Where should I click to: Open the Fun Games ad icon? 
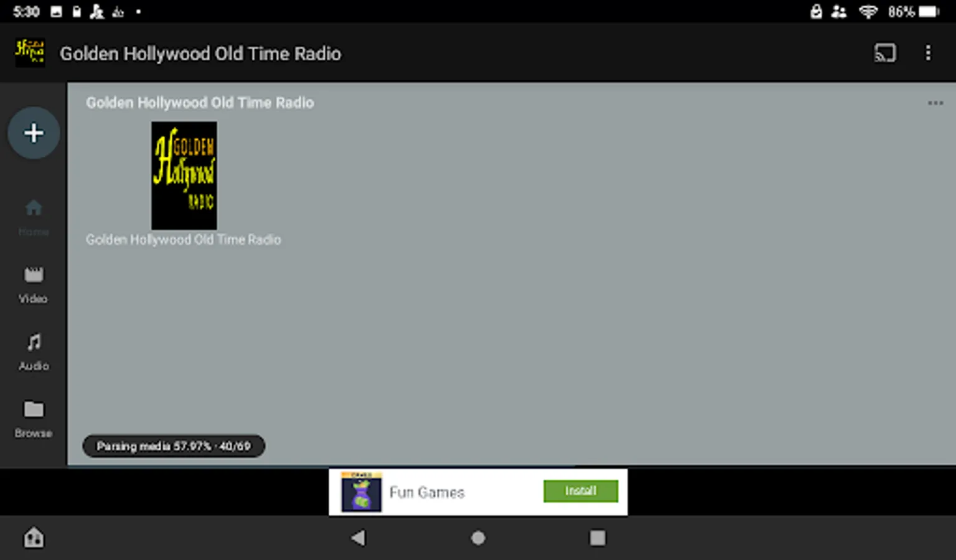tap(362, 492)
